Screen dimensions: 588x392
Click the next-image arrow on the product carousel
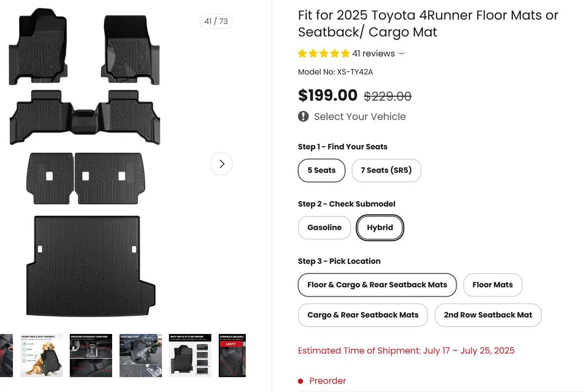click(x=221, y=164)
